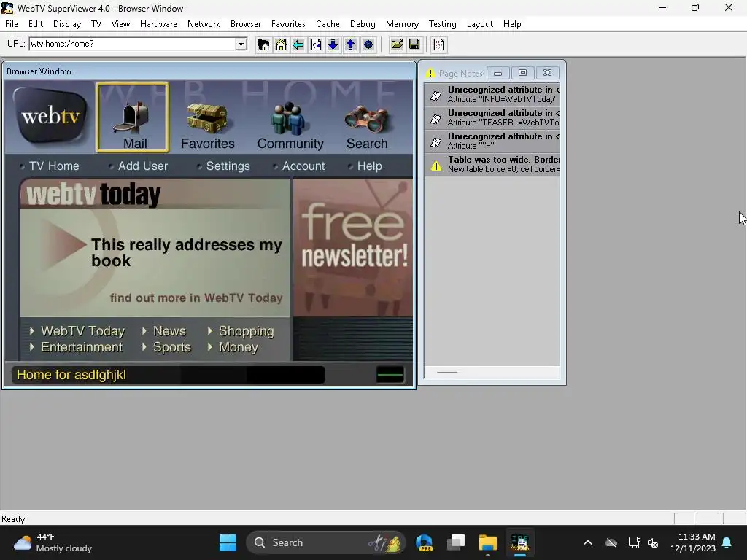Click the Edge browser taskbar icon
This screenshot has height=560, width=747.
[424, 542]
